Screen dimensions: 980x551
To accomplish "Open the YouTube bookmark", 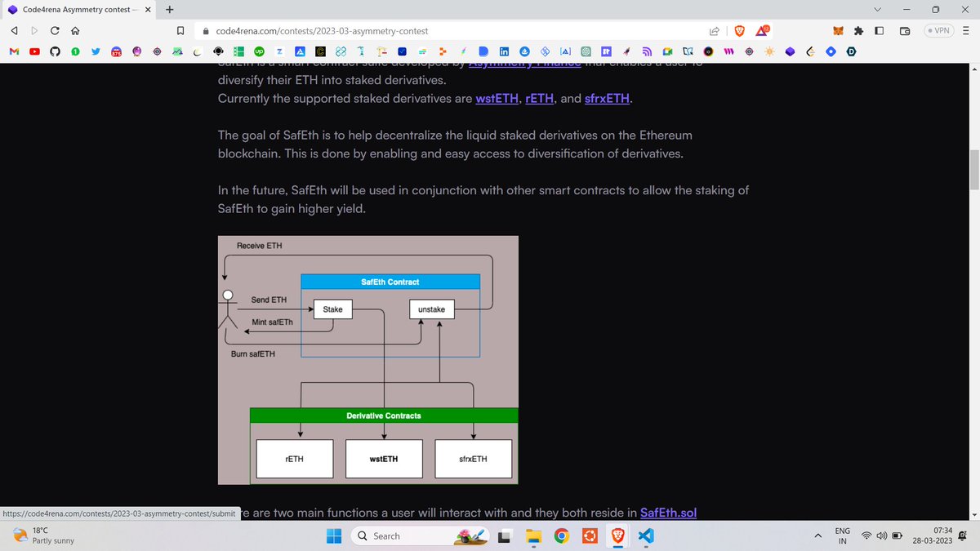I will click(34, 51).
